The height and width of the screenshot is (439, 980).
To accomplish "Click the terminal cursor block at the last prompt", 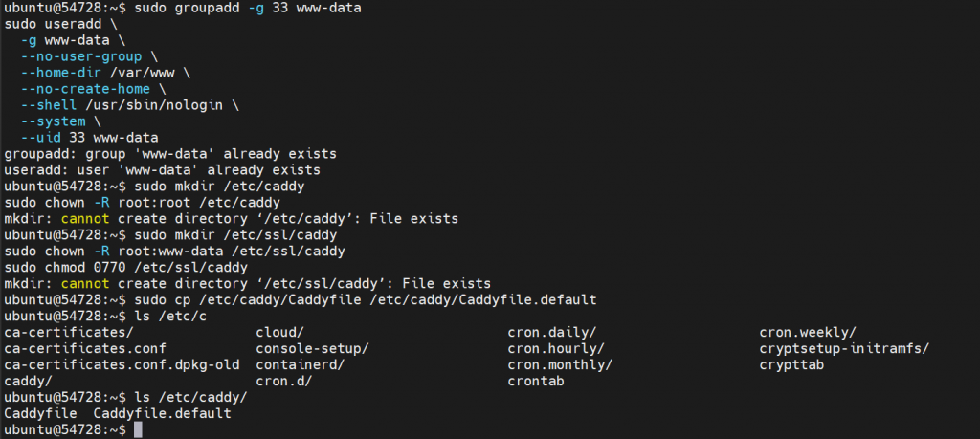I will (139, 430).
